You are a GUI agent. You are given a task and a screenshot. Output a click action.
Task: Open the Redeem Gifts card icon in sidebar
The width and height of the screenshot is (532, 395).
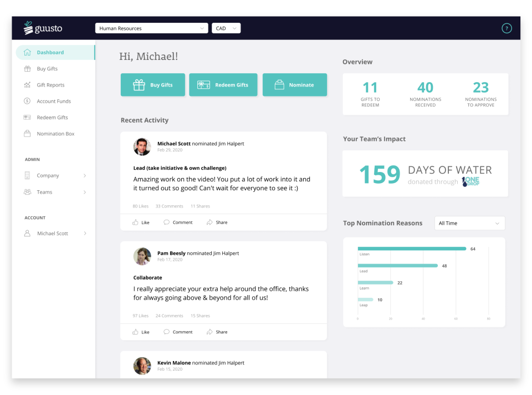(x=28, y=117)
